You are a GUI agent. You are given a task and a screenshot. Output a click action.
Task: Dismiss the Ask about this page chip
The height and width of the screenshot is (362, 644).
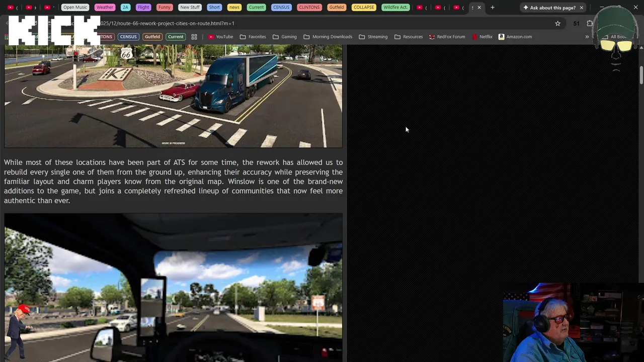(581, 8)
